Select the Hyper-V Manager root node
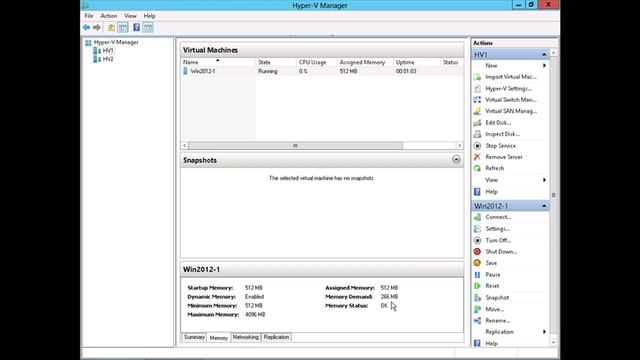The image size is (640, 360). [116, 42]
